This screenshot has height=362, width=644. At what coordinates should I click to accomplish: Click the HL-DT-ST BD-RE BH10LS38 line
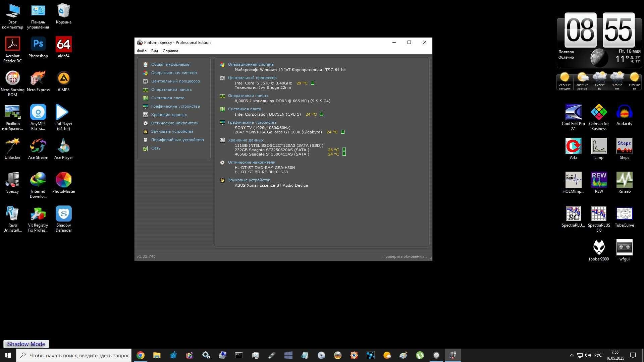point(261,172)
